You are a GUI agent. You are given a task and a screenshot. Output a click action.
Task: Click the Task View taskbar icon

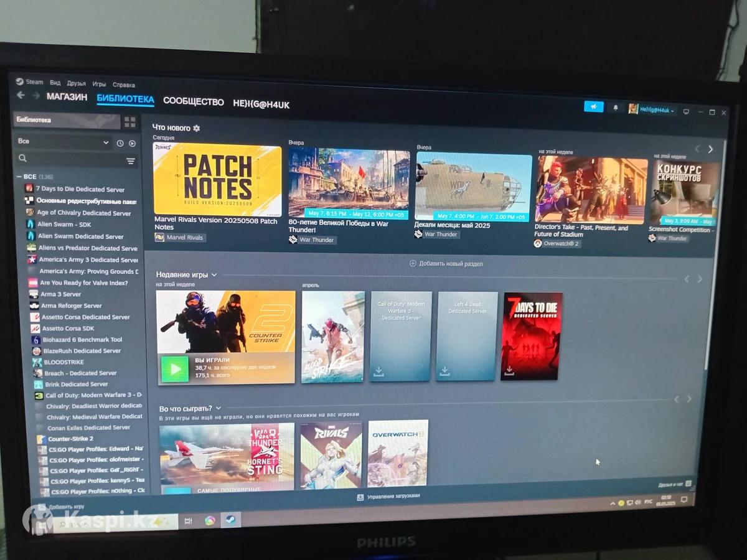[189, 521]
